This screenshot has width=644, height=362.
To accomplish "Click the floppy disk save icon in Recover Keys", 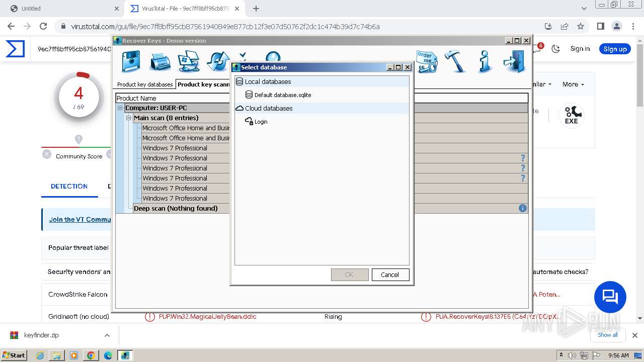I will [131, 62].
